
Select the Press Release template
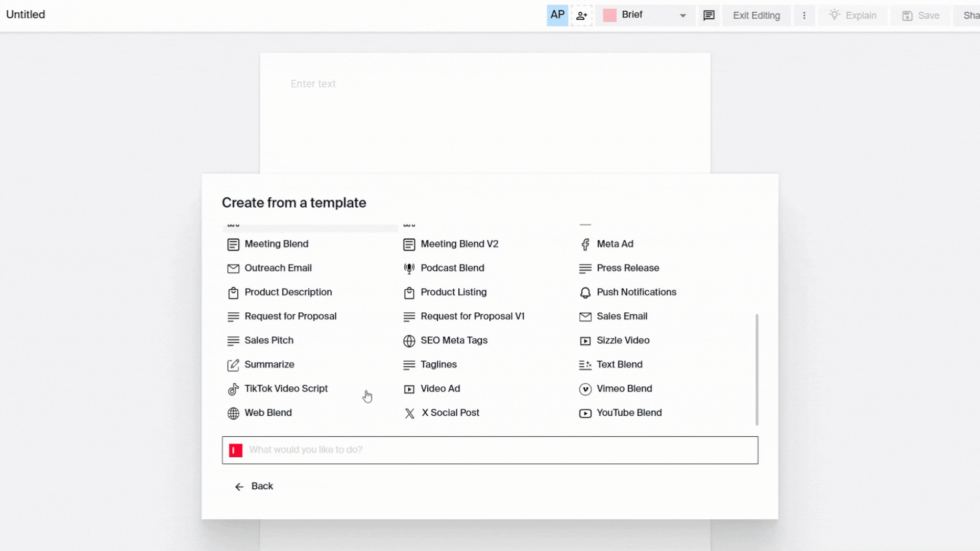tap(627, 268)
